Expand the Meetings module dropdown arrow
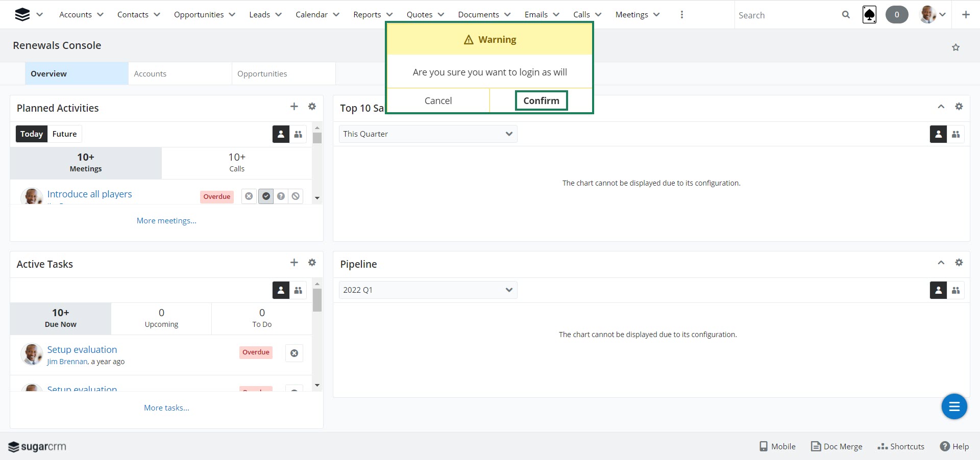Screen dimensions: 980x460 point(656,15)
